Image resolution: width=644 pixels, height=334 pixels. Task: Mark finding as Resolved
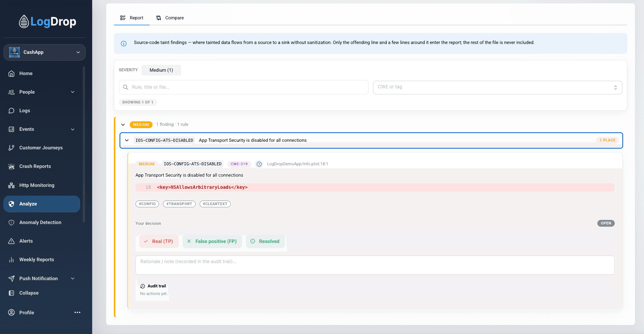click(265, 241)
